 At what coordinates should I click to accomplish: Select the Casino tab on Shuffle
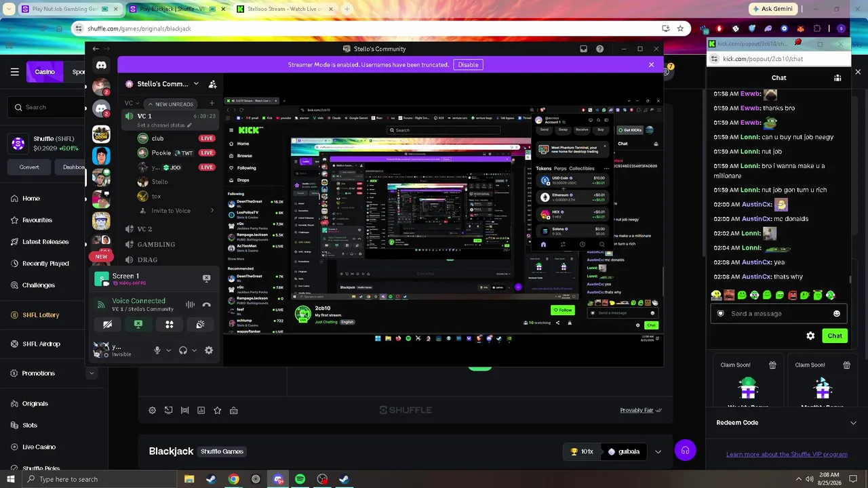45,72
